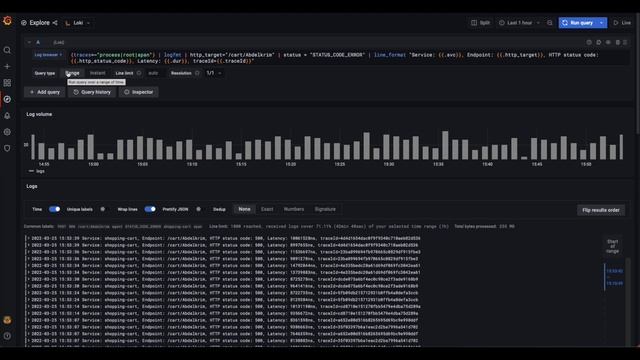Open the Dashboards grid icon in sidebar
Image resolution: width=640 pixels, height=360 pixels.
7,83
